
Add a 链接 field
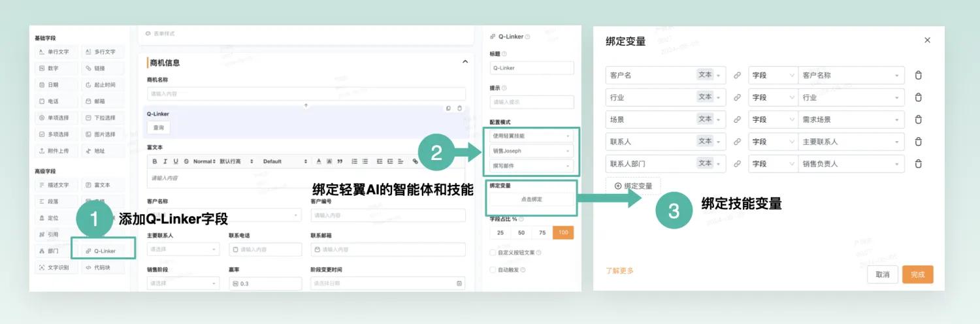point(101,68)
